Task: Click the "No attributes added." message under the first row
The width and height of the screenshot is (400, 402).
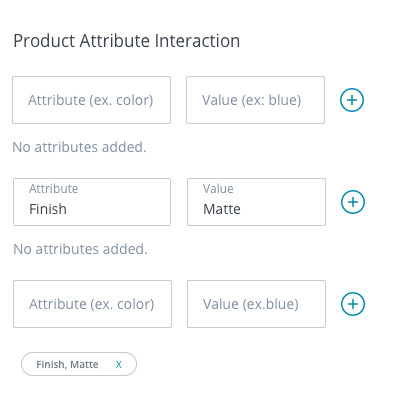Action: coord(79,147)
